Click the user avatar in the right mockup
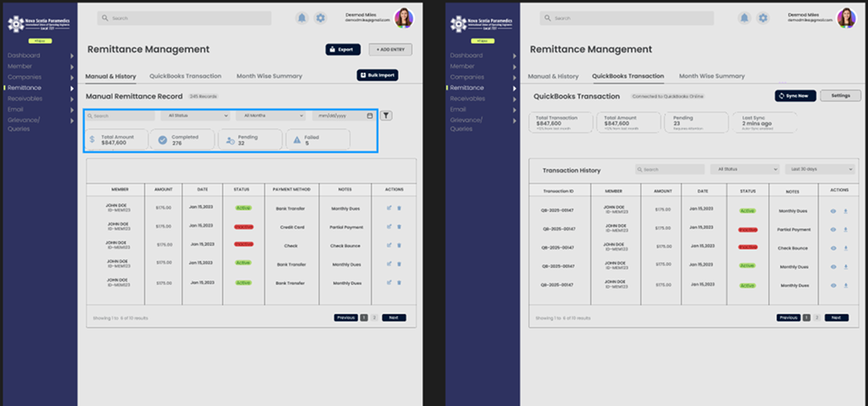Viewport: 868px width, 406px height. [846, 18]
